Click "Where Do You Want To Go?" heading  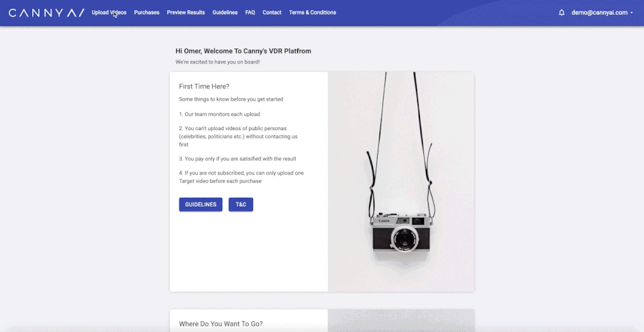click(x=221, y=324)
